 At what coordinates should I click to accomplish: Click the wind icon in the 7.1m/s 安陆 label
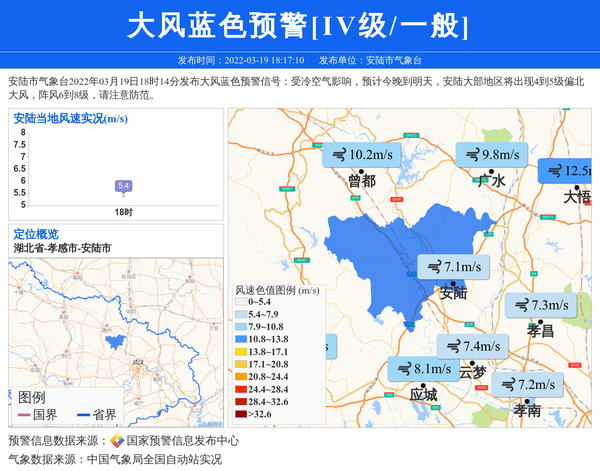click(x=433, y=267)
